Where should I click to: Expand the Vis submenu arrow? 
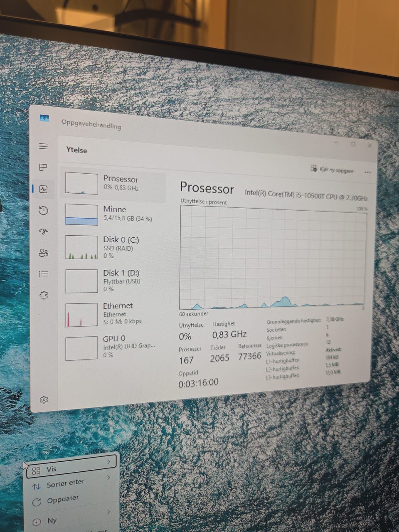tap(108, 461)
